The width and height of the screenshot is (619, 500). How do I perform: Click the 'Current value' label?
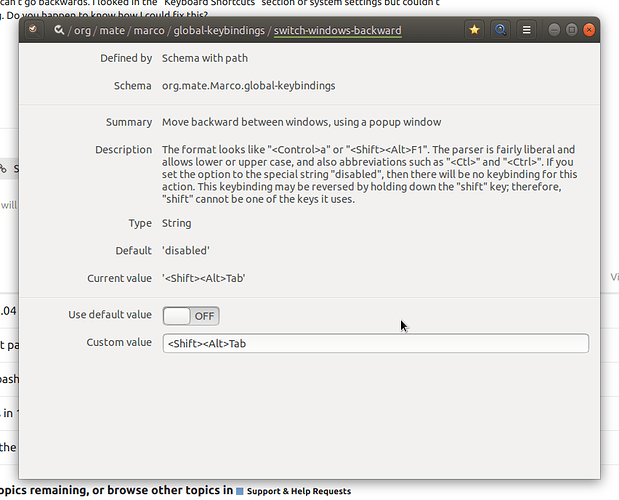click(x=119, y=279)
